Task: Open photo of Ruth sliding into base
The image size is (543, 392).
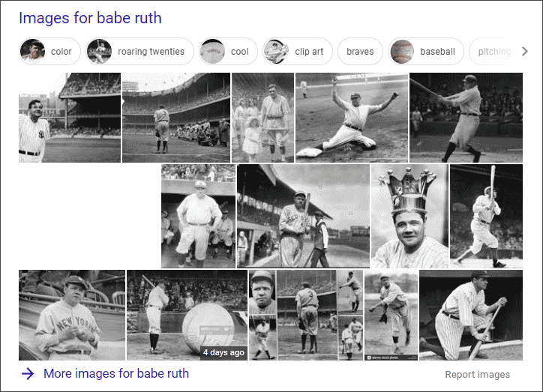Action: pyautogui.click(x=352, y=117)
